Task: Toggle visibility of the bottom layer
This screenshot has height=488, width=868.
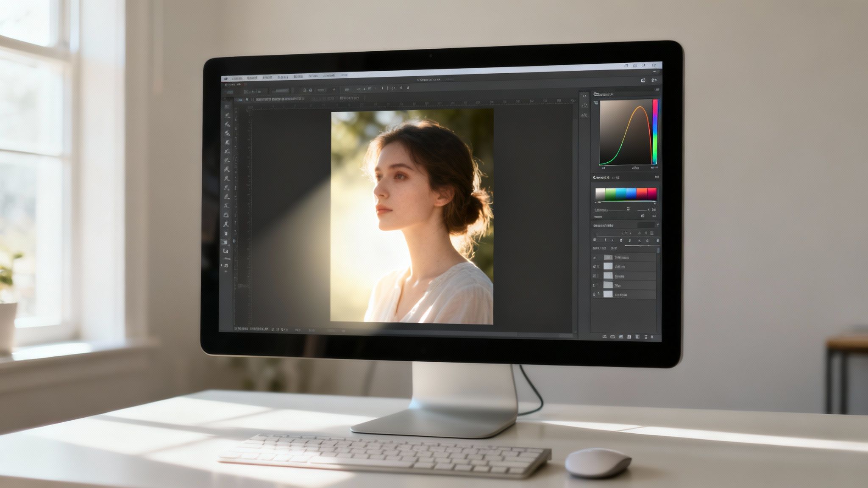Action: (595, 294)
